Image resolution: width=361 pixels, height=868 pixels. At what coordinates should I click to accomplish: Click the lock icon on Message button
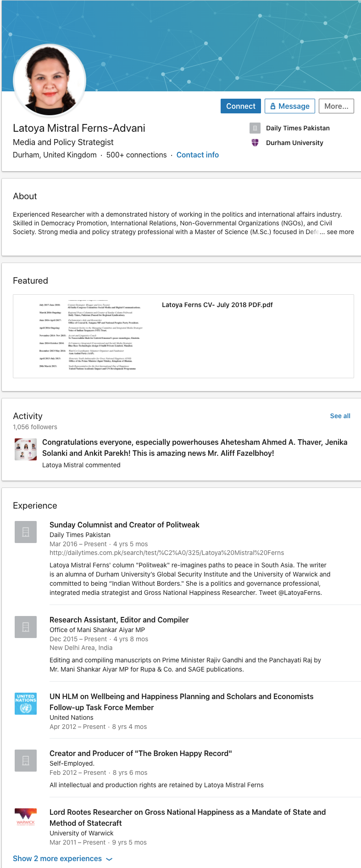(x=273, y=106)
